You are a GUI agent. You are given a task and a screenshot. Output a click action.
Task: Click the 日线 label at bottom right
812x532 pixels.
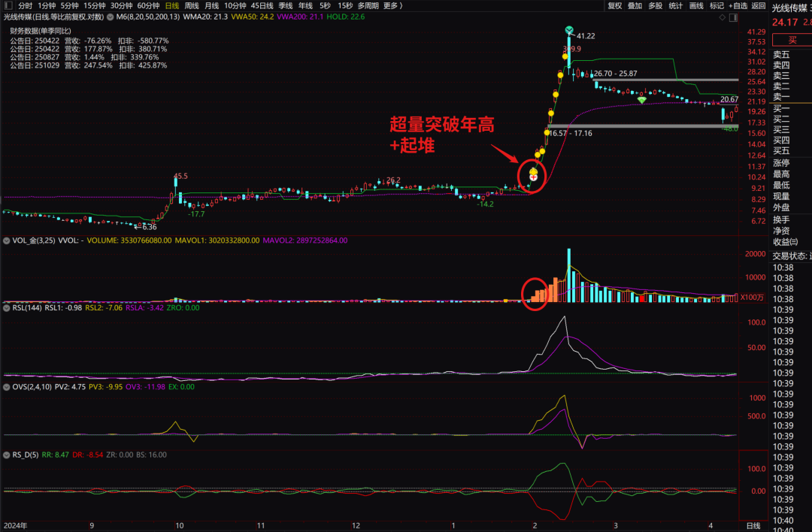click(x=753, y=526)
